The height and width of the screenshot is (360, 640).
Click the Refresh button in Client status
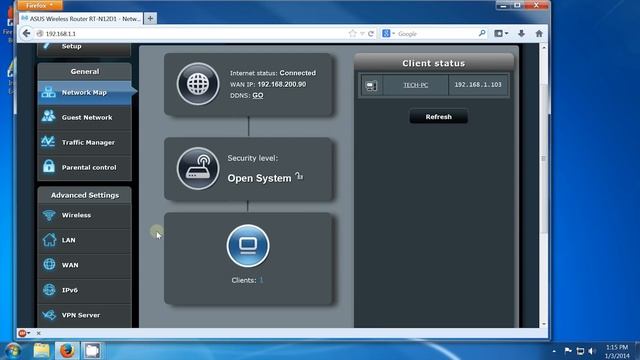[438, 117]
